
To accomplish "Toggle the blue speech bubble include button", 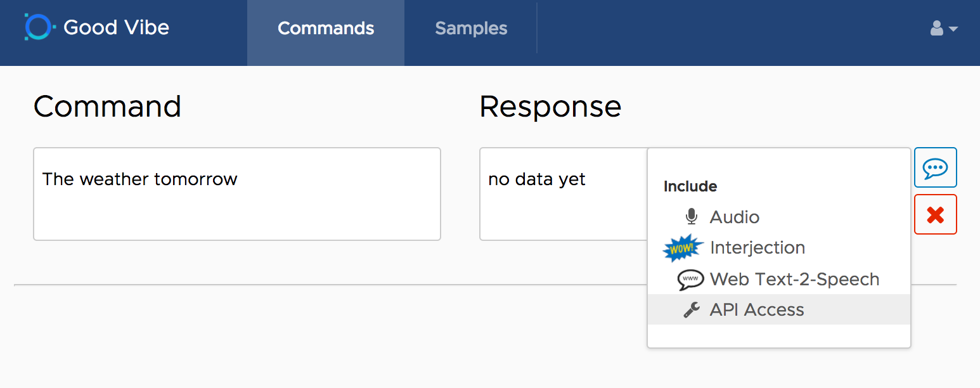I will click(x=935, y=167).
